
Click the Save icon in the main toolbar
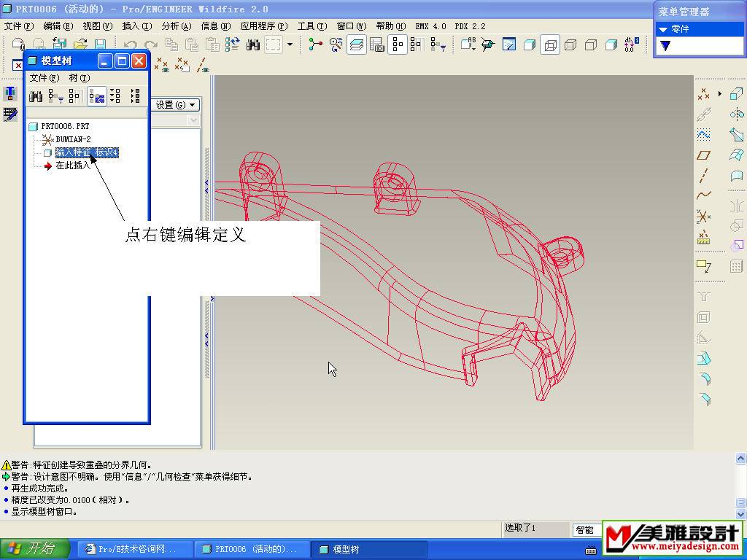[100, 45]
